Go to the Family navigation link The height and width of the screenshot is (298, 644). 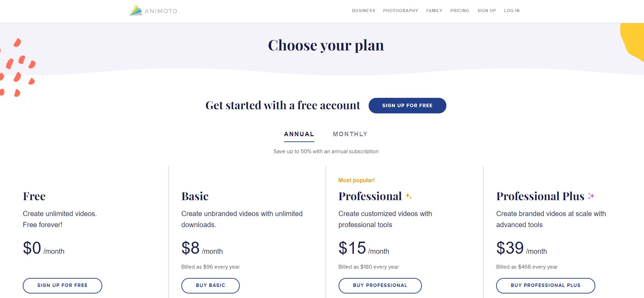point(434,11)
